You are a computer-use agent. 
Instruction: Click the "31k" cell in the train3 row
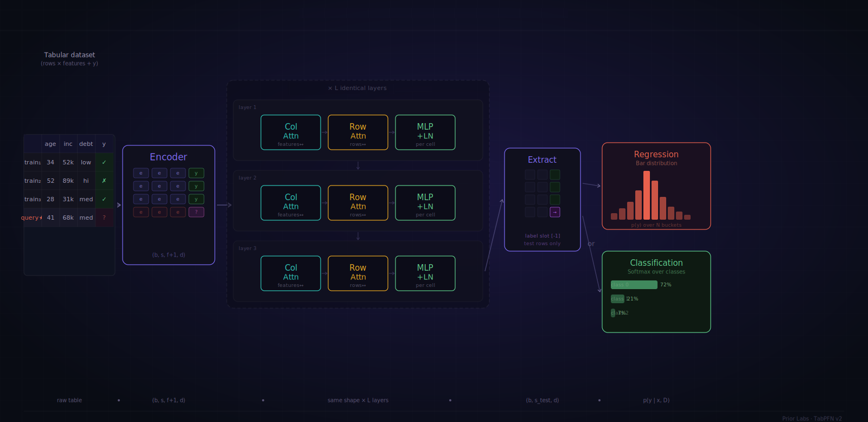coord(68,199)
